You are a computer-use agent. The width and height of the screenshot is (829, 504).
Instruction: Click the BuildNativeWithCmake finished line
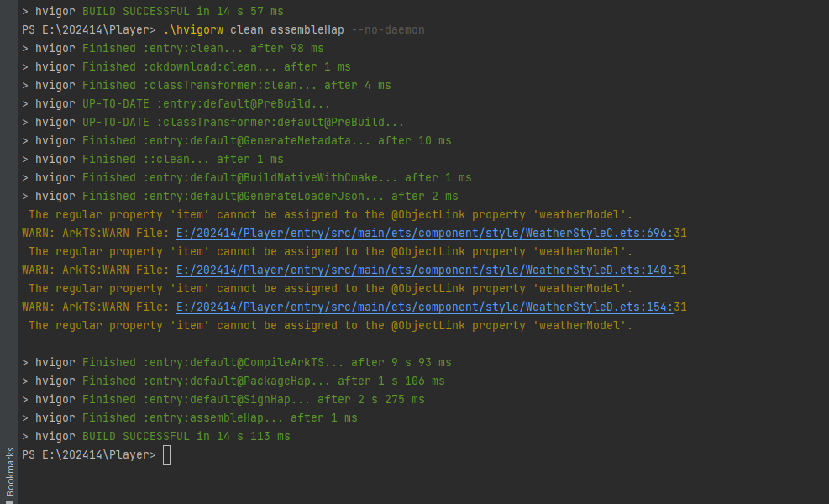[247, 178]
